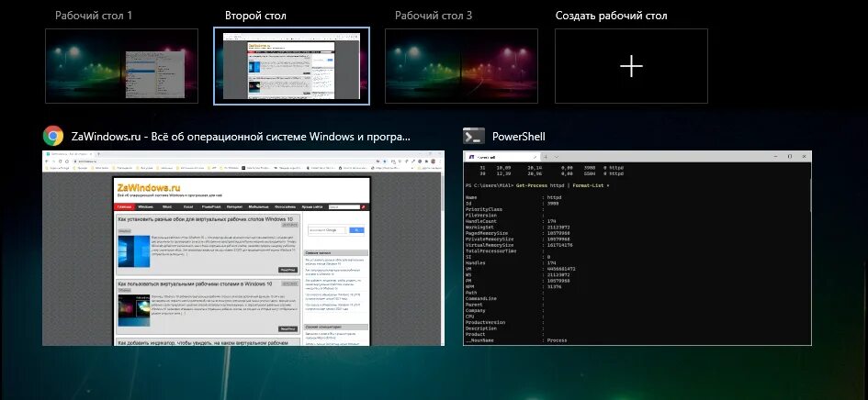Screen dimensions: 868x400
Task: Switch to the Рабочий стол 3 desktop thumbnail
Action: point(462,66)
